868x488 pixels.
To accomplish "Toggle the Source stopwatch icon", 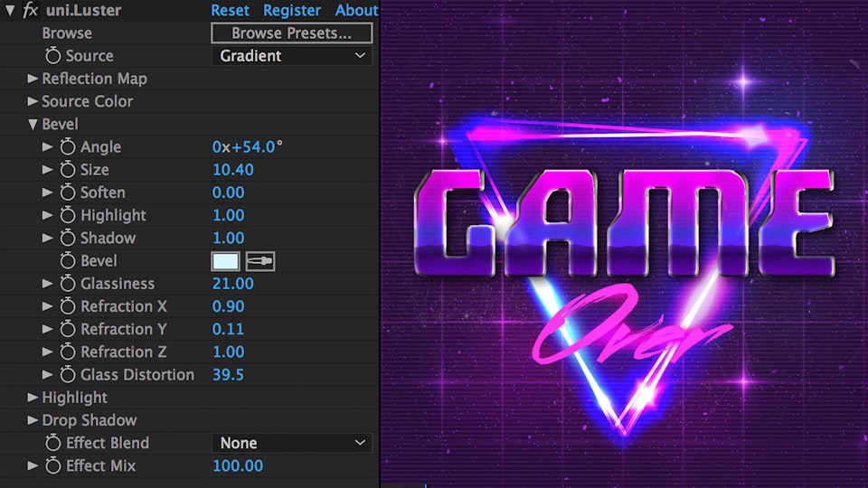I will coord(52,56).
